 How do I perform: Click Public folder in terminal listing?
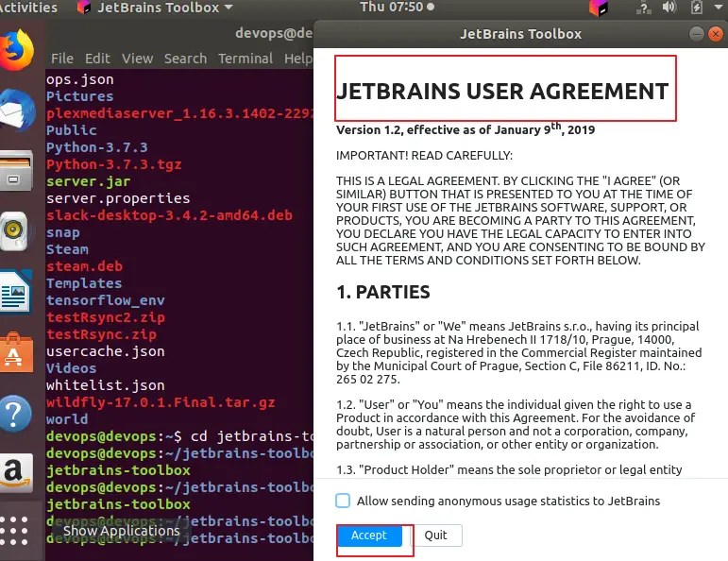[x=71, y=130]
